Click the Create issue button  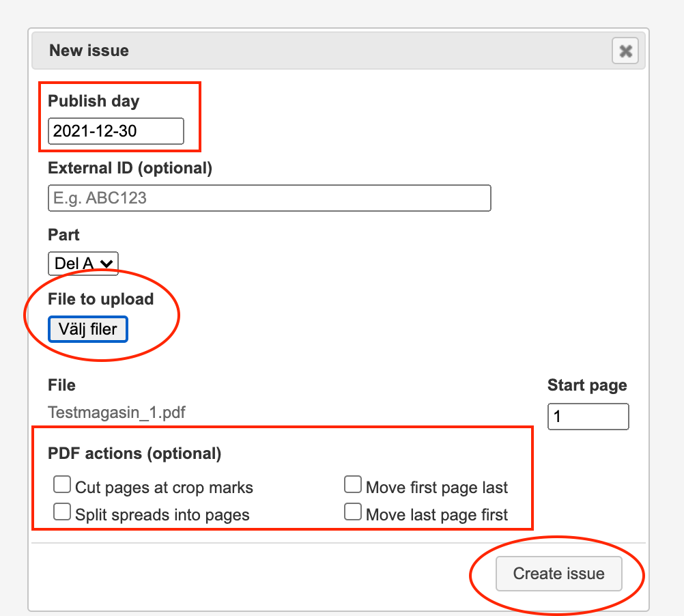pos(558,574)
